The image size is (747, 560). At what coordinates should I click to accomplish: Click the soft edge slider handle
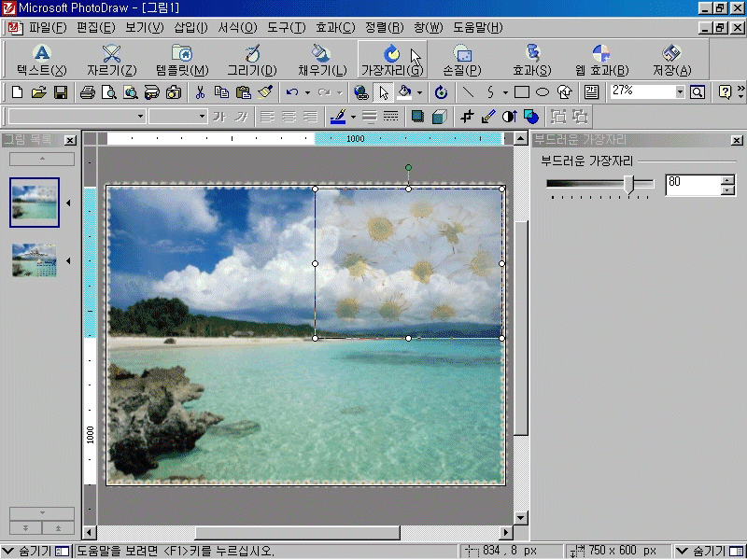pos(629,185)
